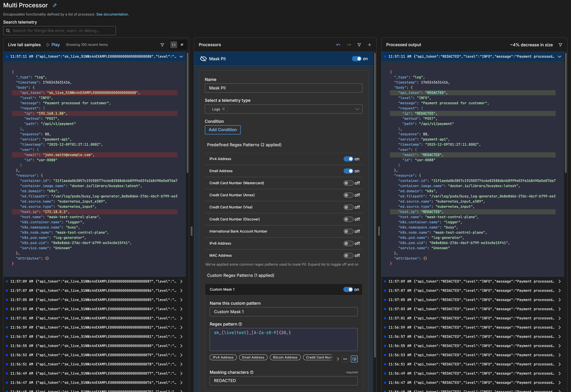
Task: Click the pencil edit icon beside Multi Processor
Action: (55, 5)
